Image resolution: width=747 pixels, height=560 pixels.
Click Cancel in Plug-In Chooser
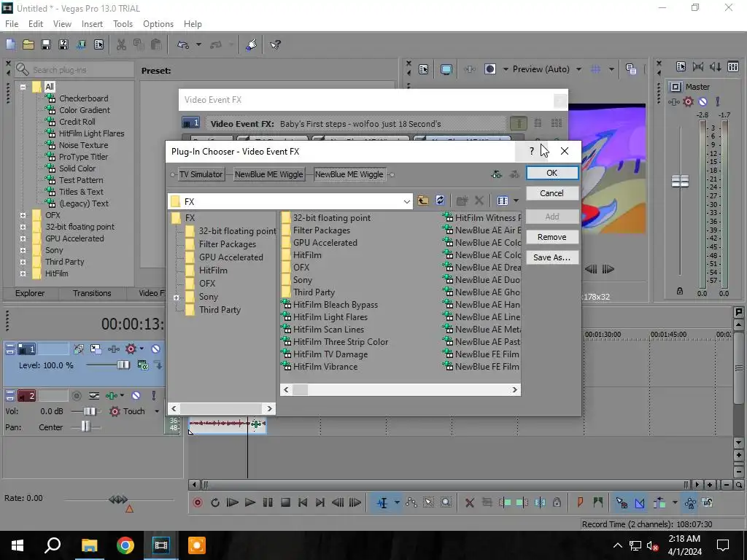coord(552,193)
